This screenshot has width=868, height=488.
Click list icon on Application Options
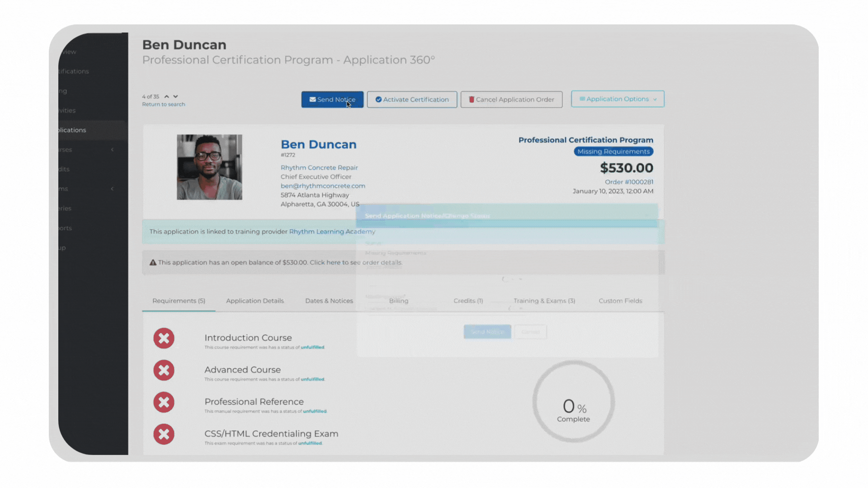(582, 99)
